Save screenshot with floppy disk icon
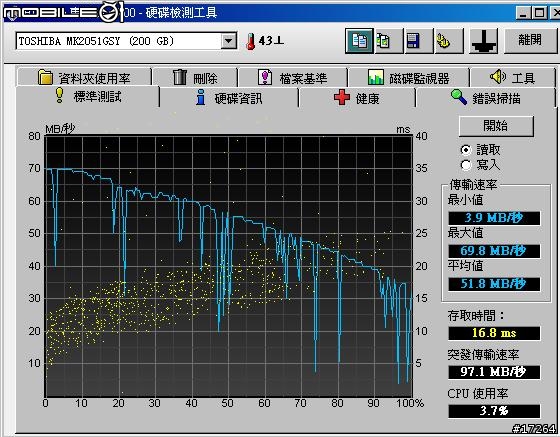The width and height of the screenshot is (560, 437). point(418,41)
